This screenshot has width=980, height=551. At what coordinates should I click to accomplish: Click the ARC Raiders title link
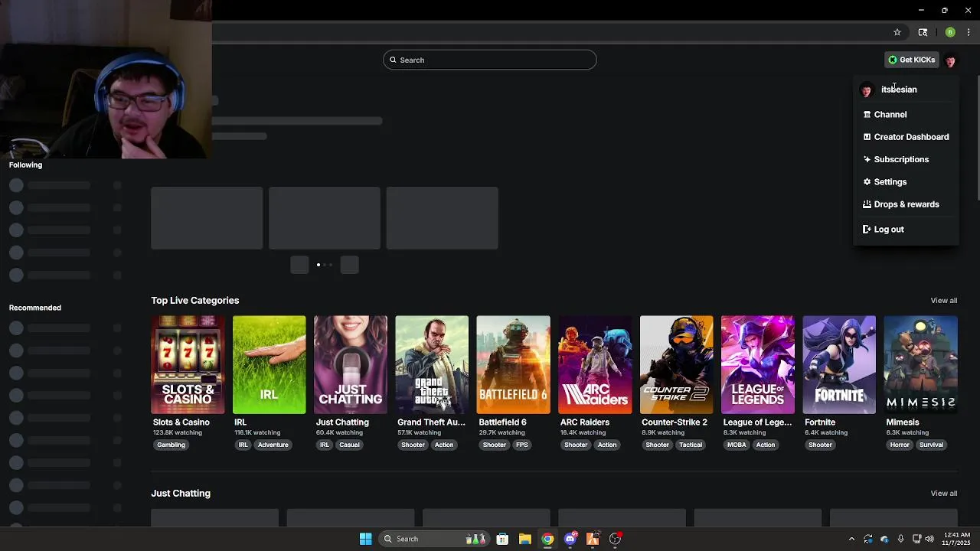584,422
